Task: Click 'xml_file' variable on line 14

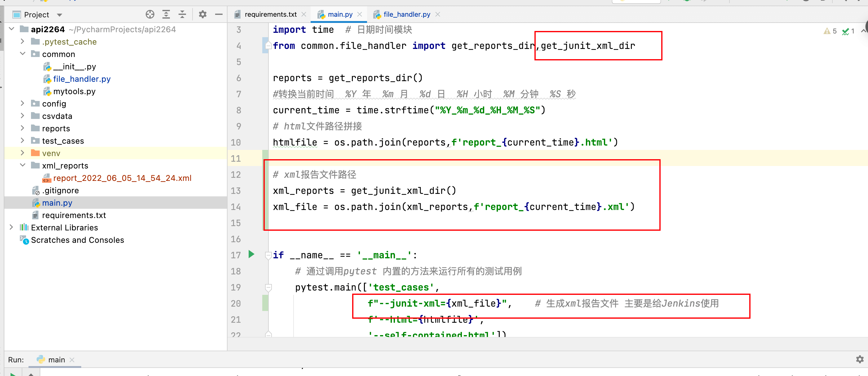Action: tap(295, 207)
